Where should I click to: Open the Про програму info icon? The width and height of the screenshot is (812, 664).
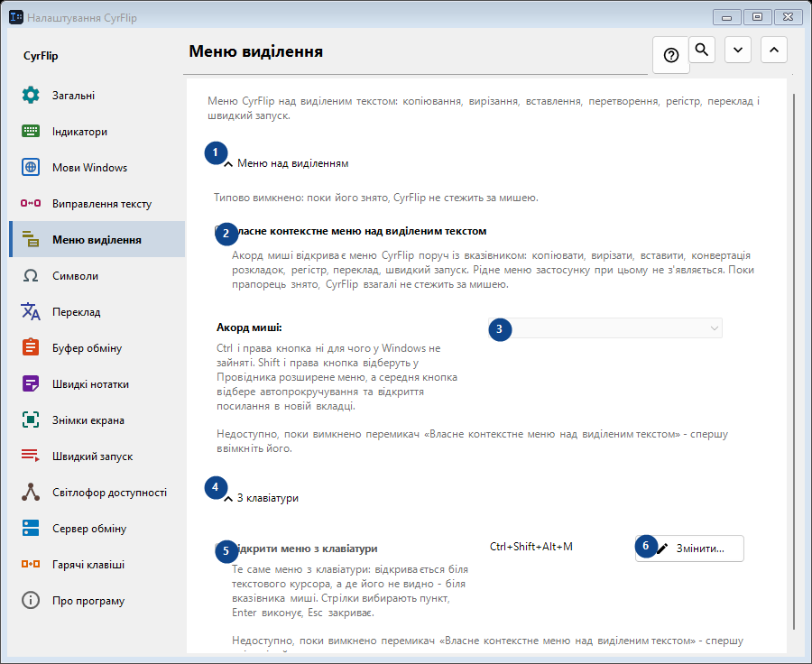coord(31,600)
